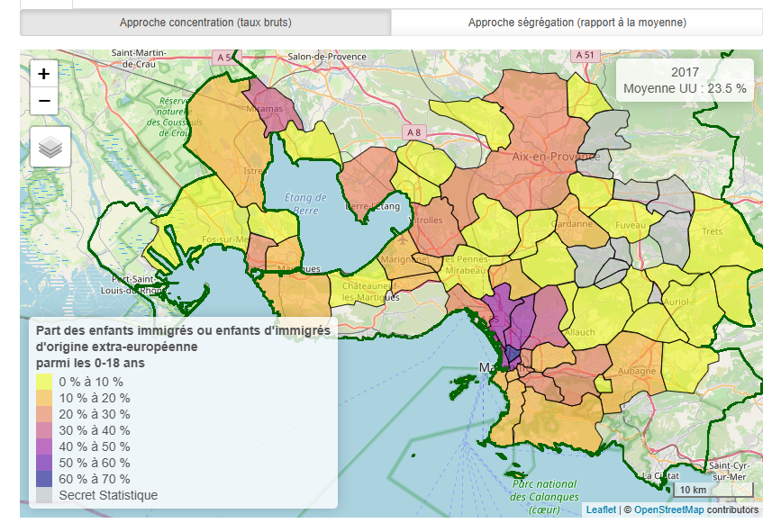The height and width of the screenshot is (532, 781).
Task: Click the 30 % à 40 % legend swatch
Action: click(45, 430)
